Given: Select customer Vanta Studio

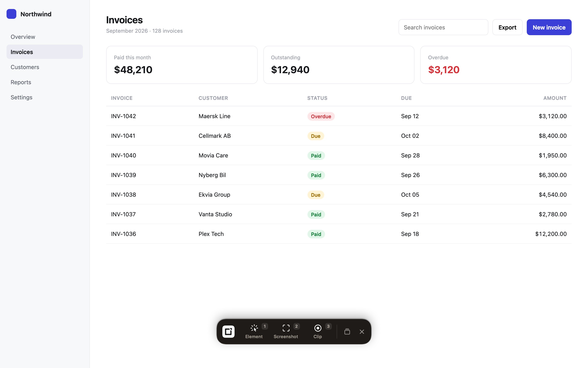Looking at the screenshot, I should click(215, 214).
